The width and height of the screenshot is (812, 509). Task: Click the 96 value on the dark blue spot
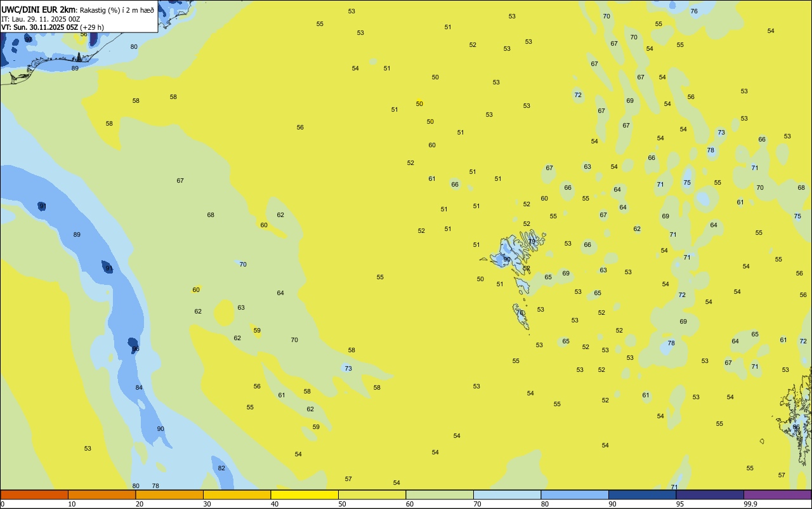pyautogui.click(x=135, y=349)
